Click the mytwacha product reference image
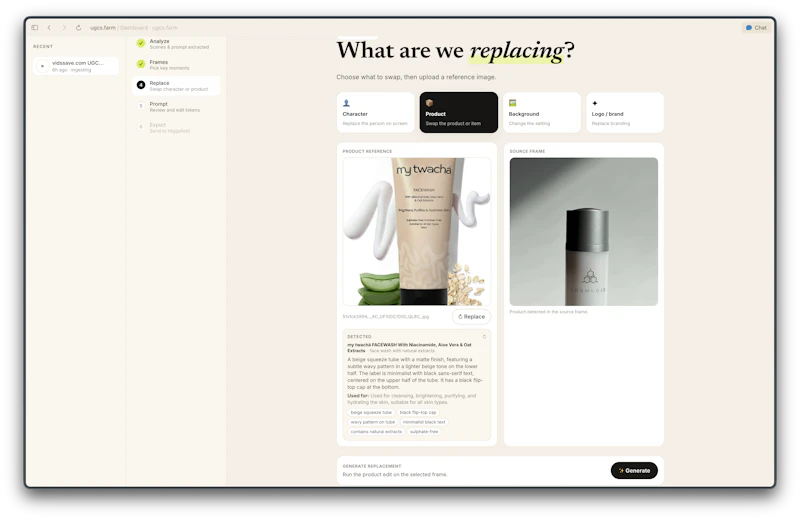 (417, 232)
